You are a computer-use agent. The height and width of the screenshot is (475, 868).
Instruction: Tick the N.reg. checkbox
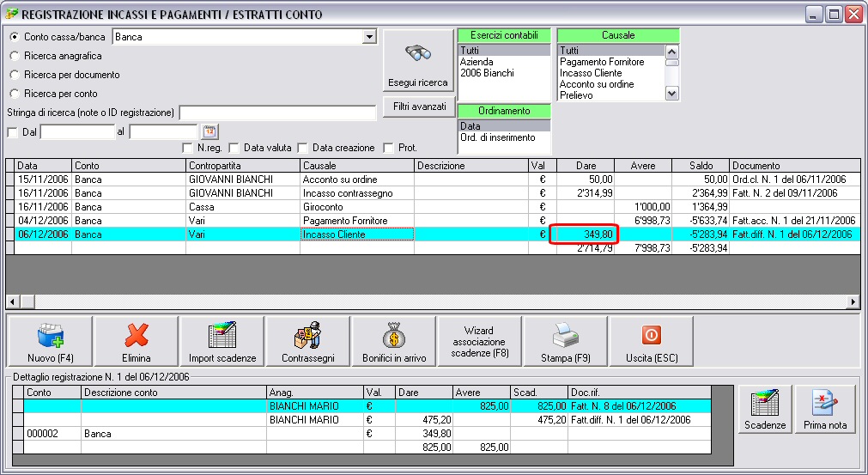188,148
